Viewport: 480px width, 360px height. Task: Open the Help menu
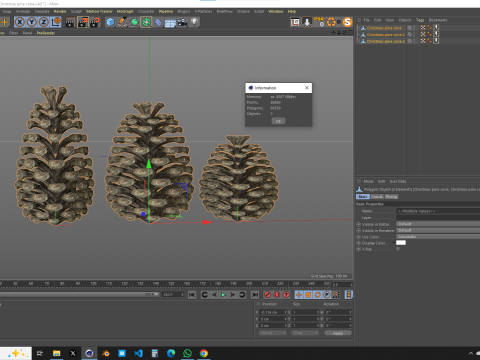pos(292,11)
